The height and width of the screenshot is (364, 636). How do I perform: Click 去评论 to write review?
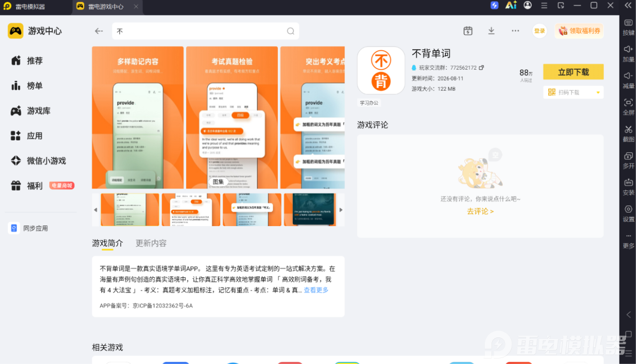click(480, 211)
